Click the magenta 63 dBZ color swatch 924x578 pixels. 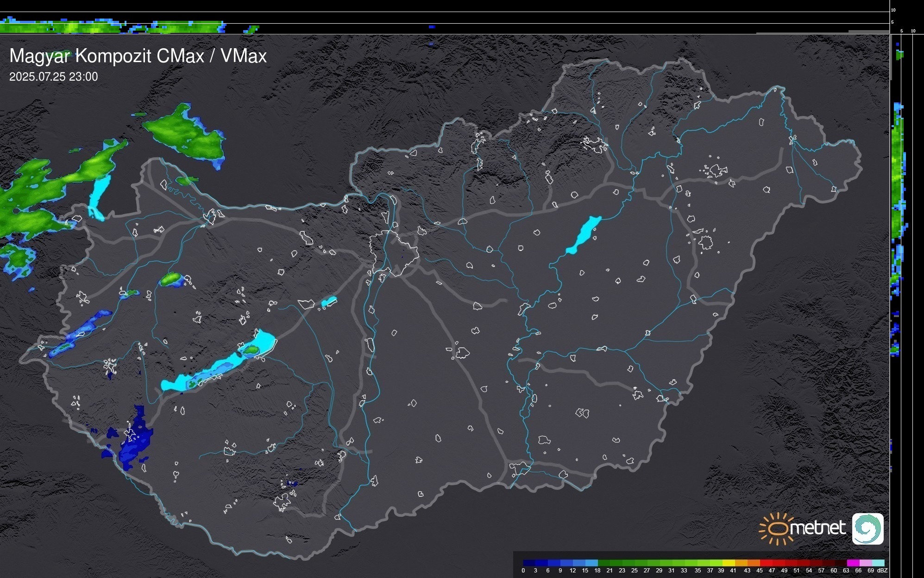click(x=853, y=563)
